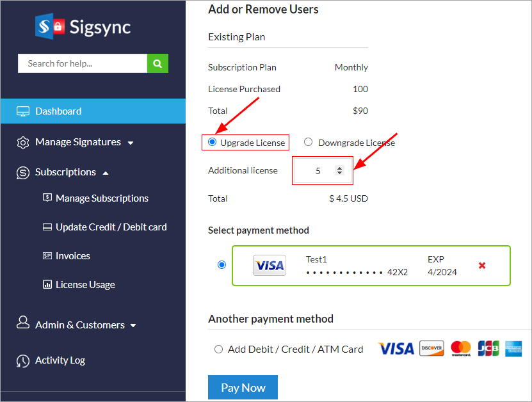Click the green search magnifier button

click(x=157, y=63)
